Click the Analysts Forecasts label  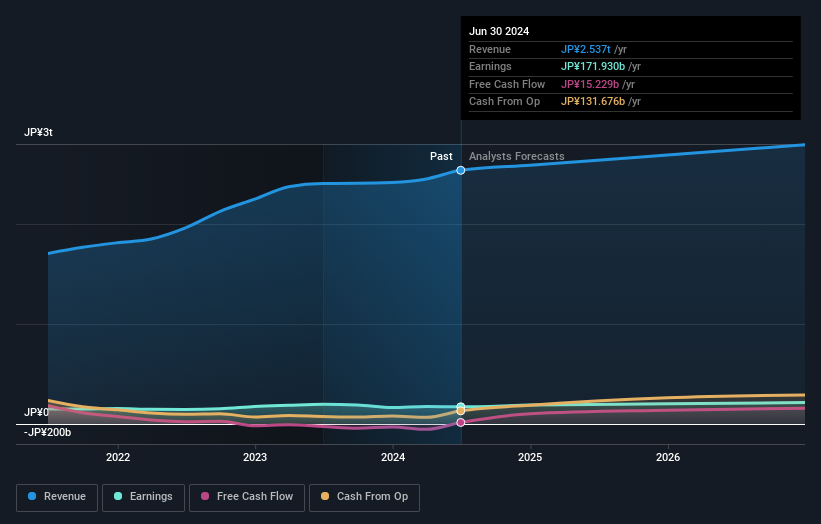pos(517,156)
